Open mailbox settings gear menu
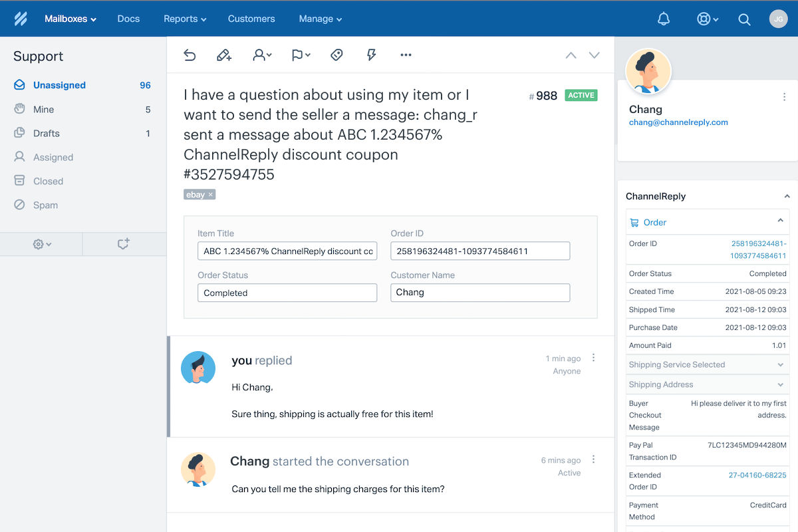 point(42,244)
